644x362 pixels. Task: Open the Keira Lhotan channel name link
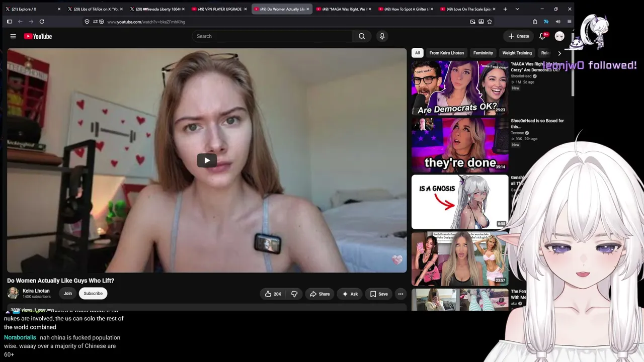click(36, 291)
